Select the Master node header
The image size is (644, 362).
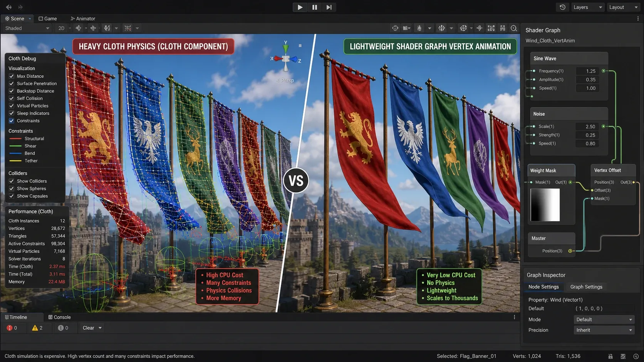(551, 238)
